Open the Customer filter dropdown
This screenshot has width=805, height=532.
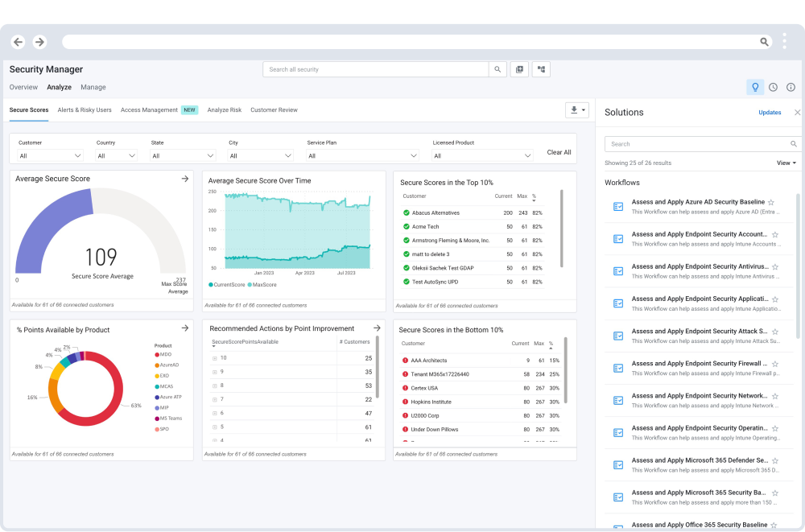[50, 155]
